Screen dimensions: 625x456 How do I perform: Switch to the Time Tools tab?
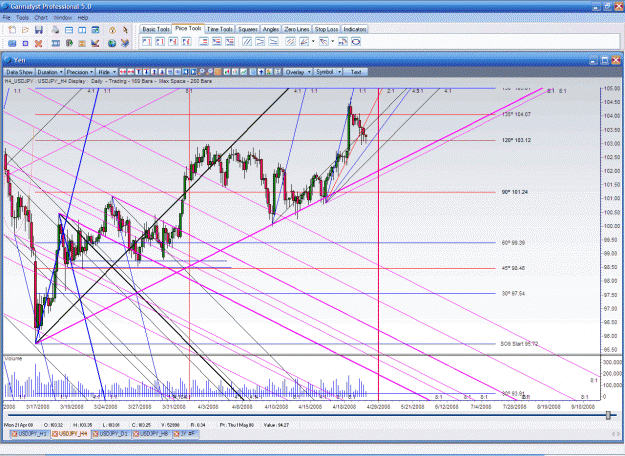(220, 29)
